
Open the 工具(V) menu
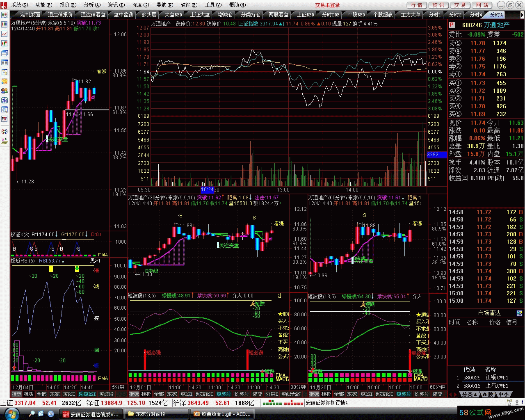[212, 5]
